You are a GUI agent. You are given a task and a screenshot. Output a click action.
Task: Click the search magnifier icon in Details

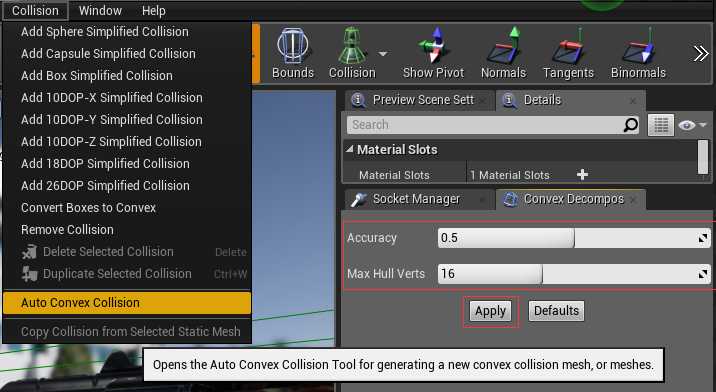pyautogui.click(x=631, y=125)
